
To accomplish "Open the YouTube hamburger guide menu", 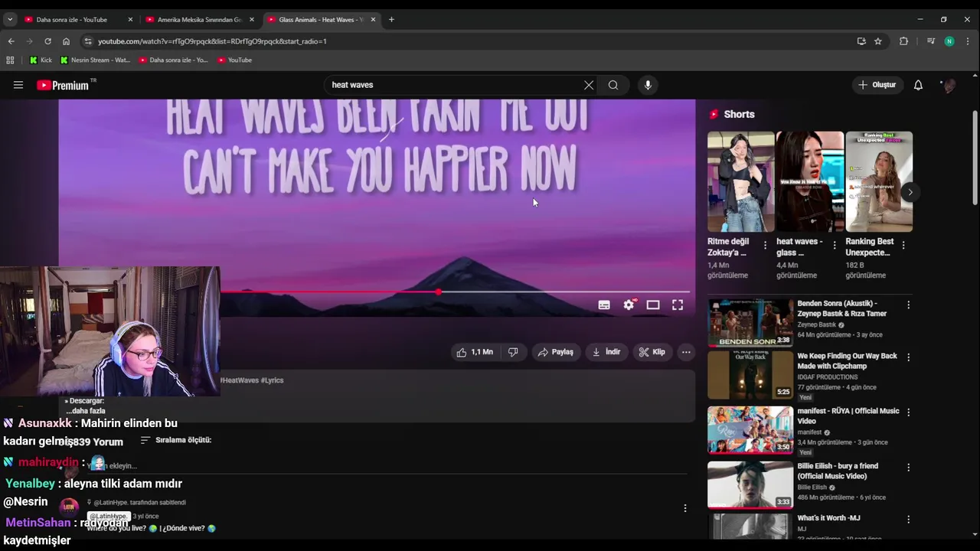I will [18, 85].
